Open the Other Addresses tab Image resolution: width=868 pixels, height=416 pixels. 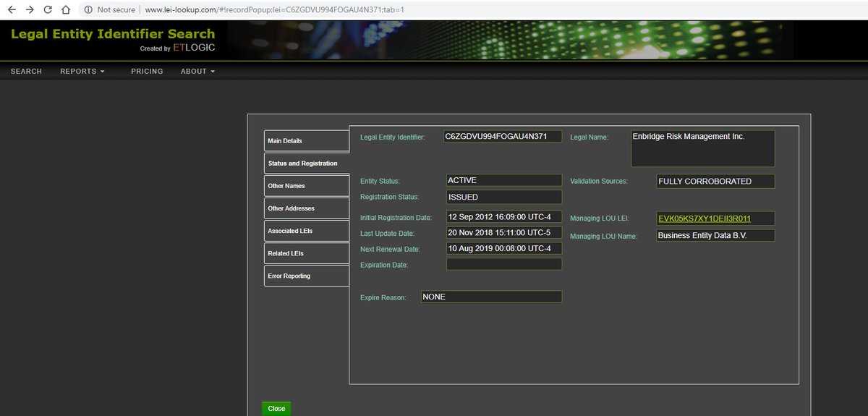click(307, 208)
